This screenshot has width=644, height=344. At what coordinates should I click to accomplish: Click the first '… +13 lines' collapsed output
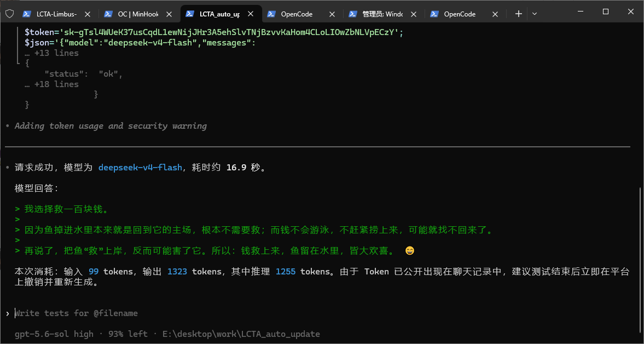pos(51,53)
